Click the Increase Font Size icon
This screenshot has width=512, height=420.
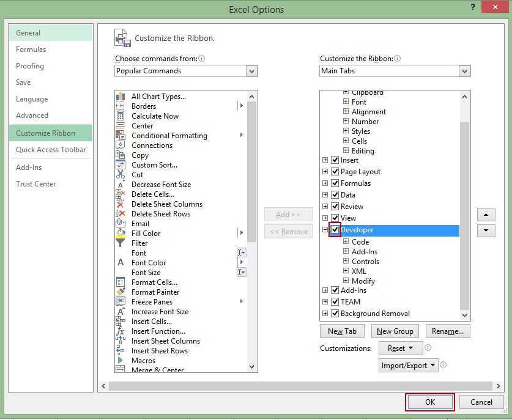121,311
